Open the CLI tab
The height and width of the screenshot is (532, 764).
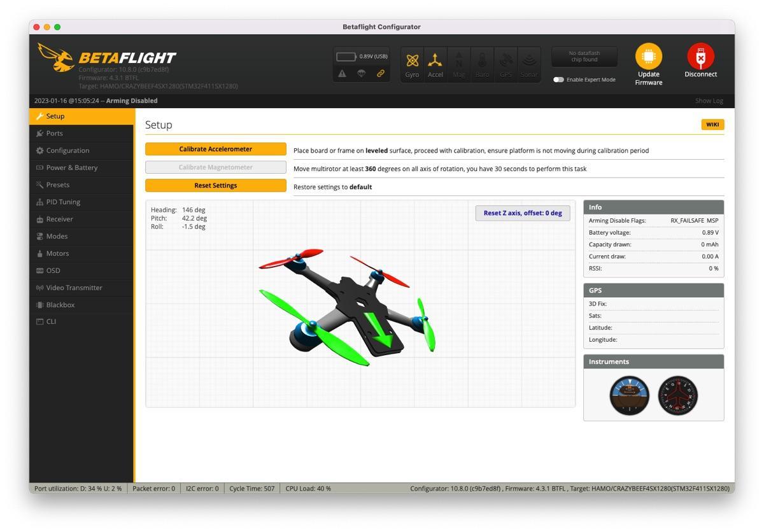[x=81, y=321]
